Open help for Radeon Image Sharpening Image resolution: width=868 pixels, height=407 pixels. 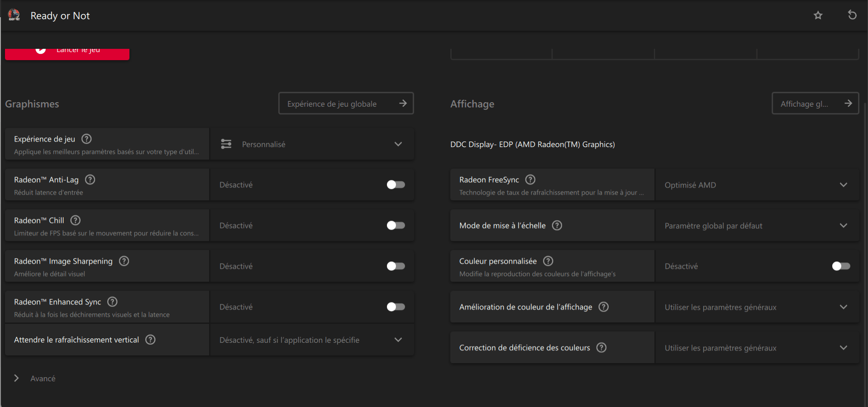(x=124, y=261)
